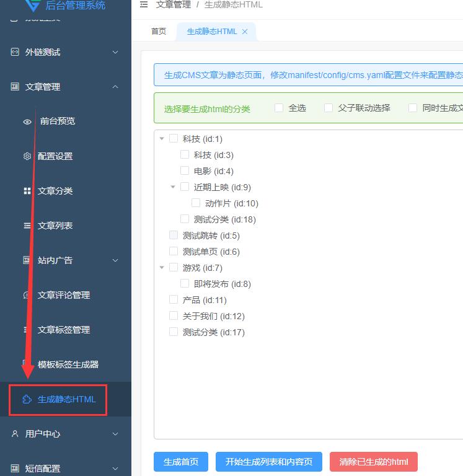Click the 生成首页 button

click(181, 462)
